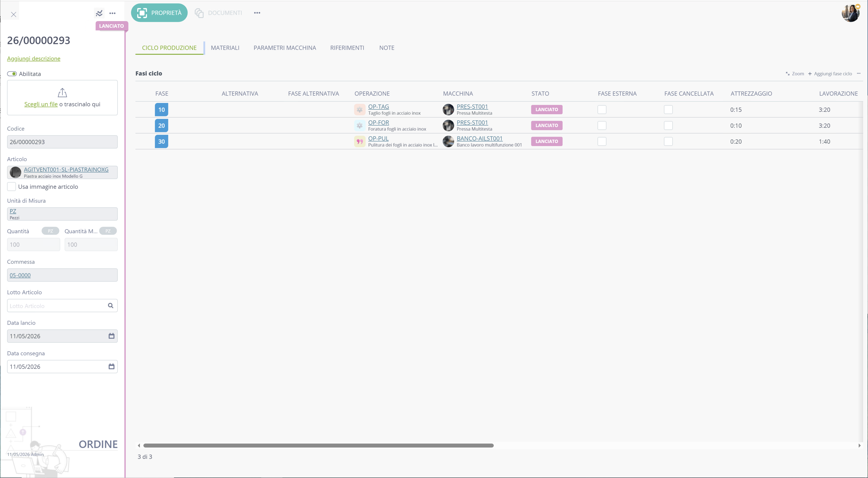
Task: Expand the top toolbar overflow menu
Action: (x=257, y=13)
